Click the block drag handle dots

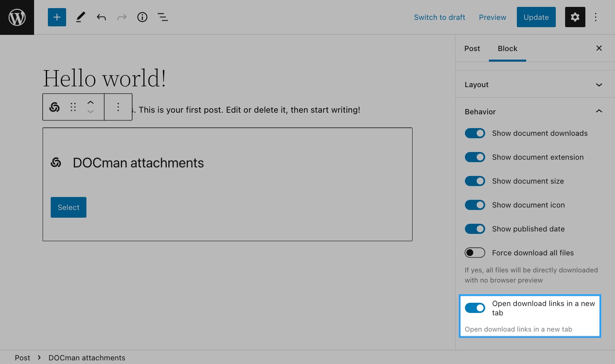(x=73, y=107)
